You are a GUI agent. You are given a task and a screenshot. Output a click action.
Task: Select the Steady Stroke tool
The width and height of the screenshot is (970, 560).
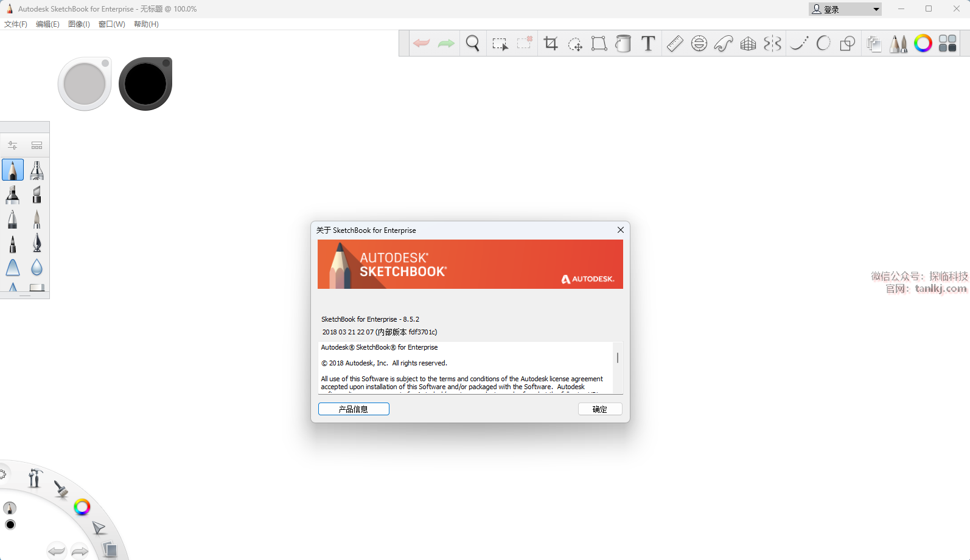click(799, 43)
